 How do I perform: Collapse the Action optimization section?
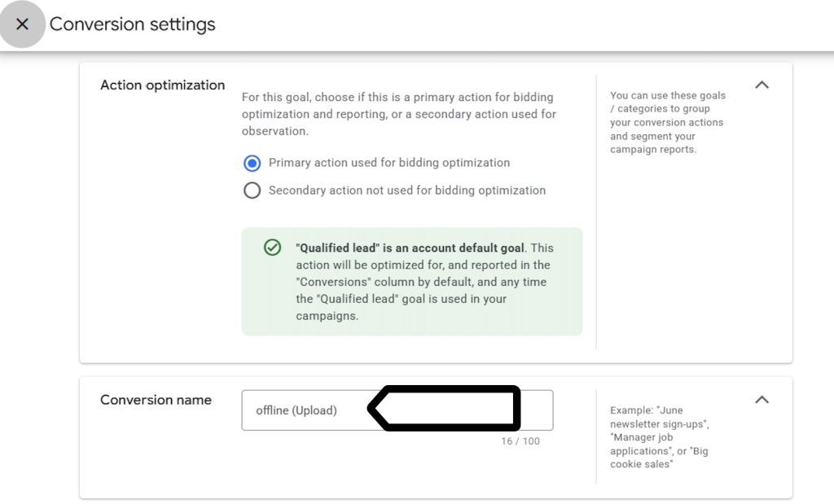(762, 85)
